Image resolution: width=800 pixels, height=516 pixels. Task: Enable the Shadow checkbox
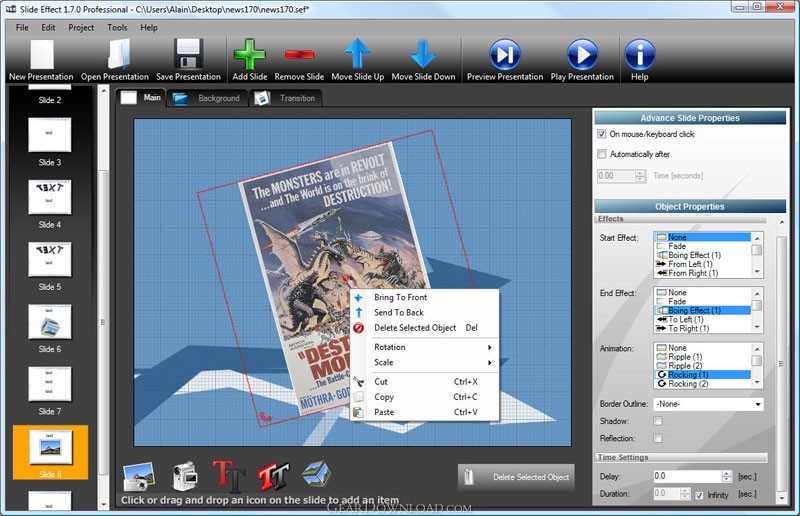(658, 421)
